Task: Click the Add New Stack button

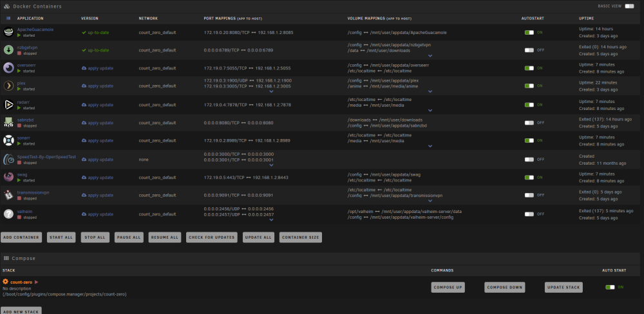Action: (x=21, y=311)
